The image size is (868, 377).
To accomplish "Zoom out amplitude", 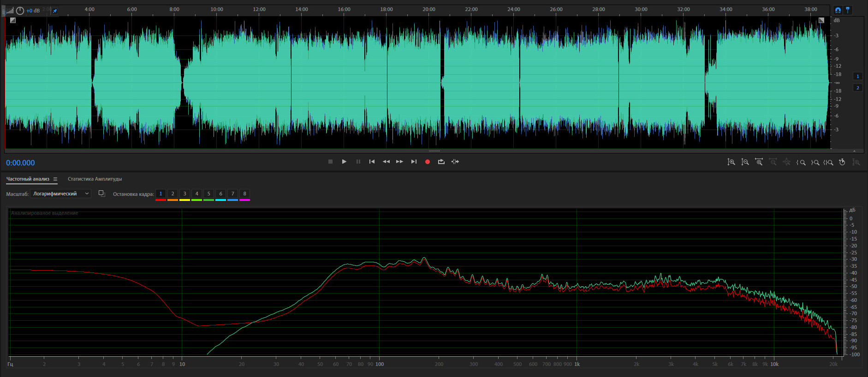I will coord(745,162).
